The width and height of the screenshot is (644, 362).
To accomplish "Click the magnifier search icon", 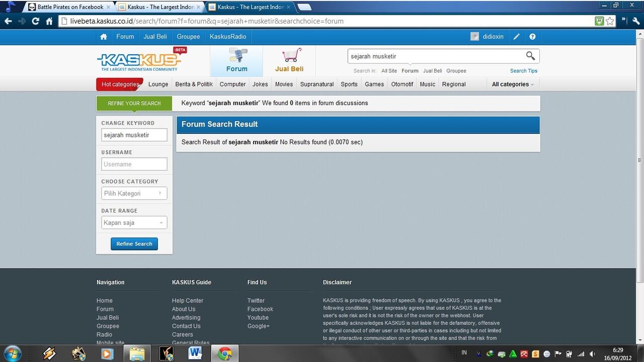I will tap(530, 56).
